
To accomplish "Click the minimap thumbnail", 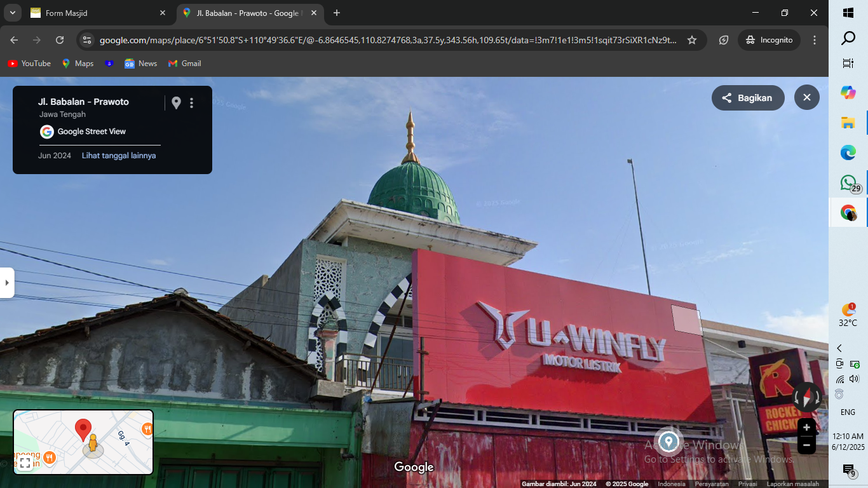I will point(83,442).
